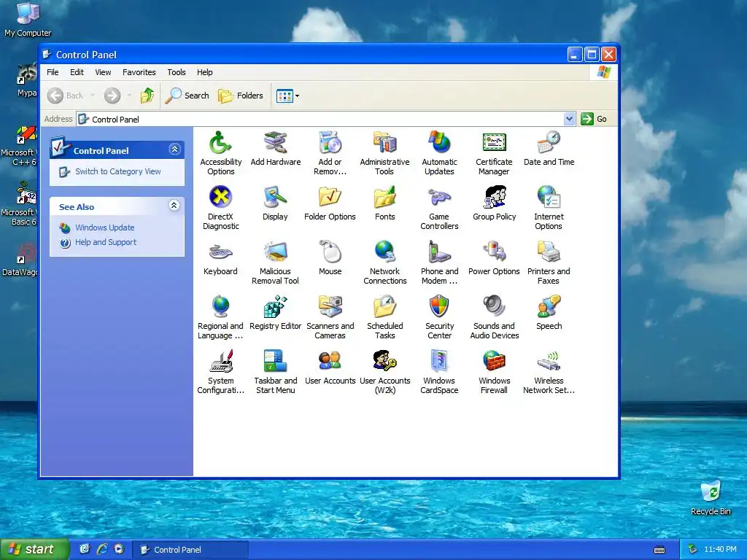Click the Search toolbar button
The width and height of the screenshot is (747, 560).
(187, 96)
